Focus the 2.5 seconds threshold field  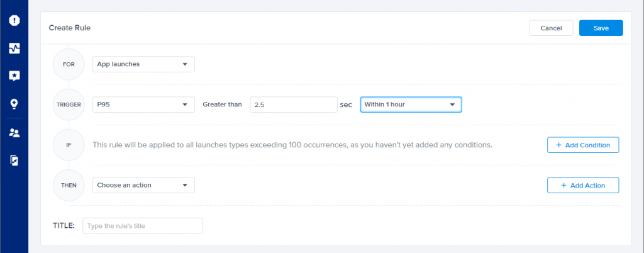294,104
